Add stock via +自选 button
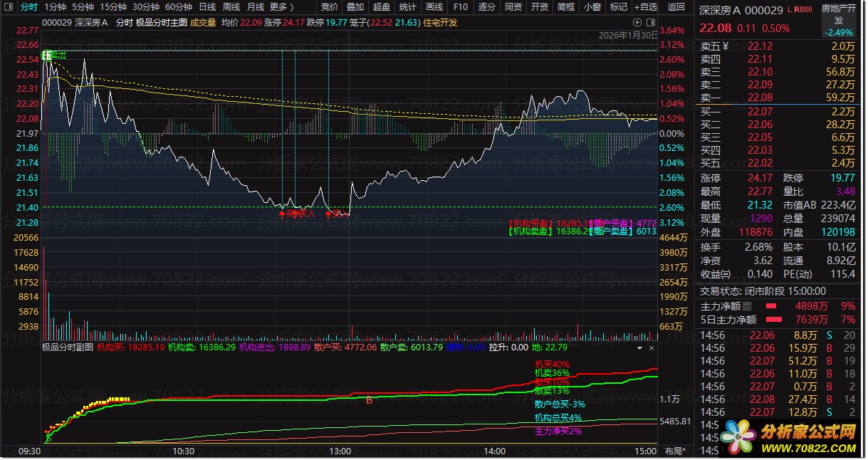The image size is (868, 460). [644, 6]
